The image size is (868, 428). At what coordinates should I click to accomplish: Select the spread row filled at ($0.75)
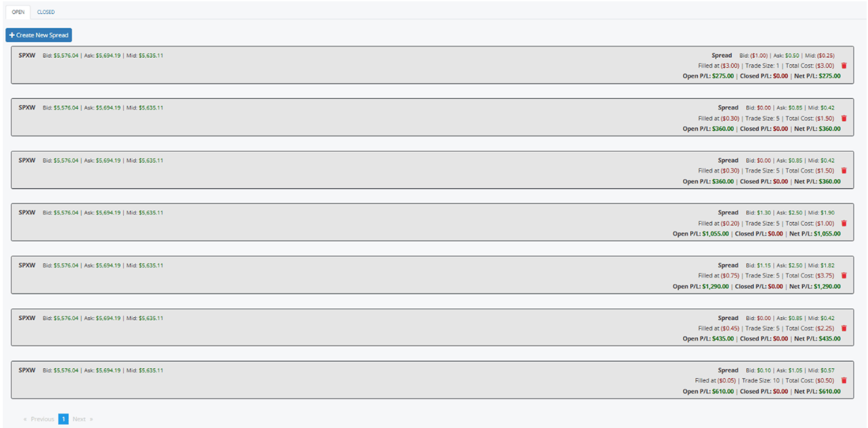415,275
